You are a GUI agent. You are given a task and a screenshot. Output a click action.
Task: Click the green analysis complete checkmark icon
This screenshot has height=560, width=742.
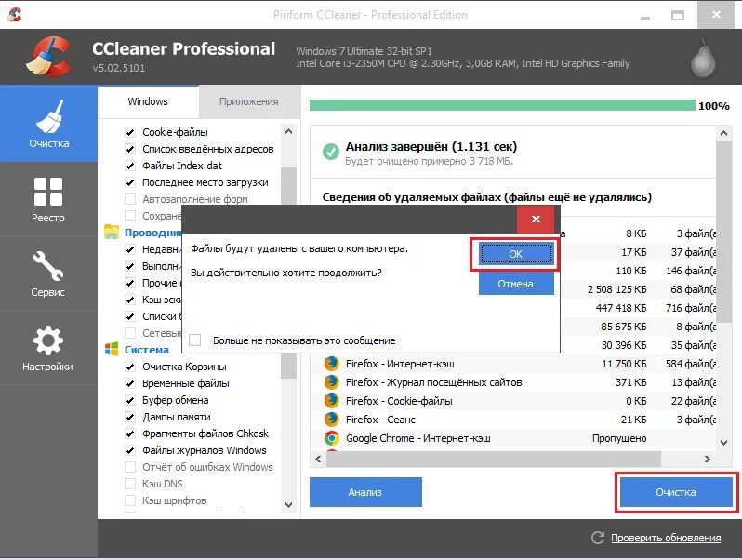(331, 152)
